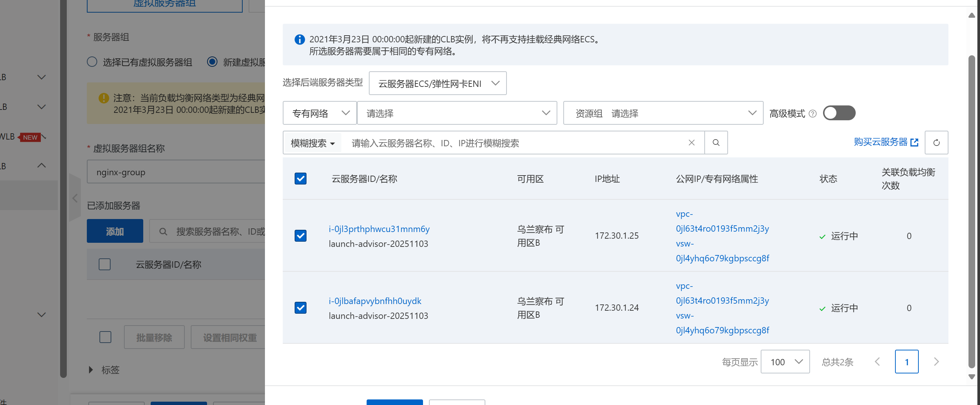Clear the fuzzy search input with X
Viewport: 980px width, 405px height.
click(x=691, y=143)
